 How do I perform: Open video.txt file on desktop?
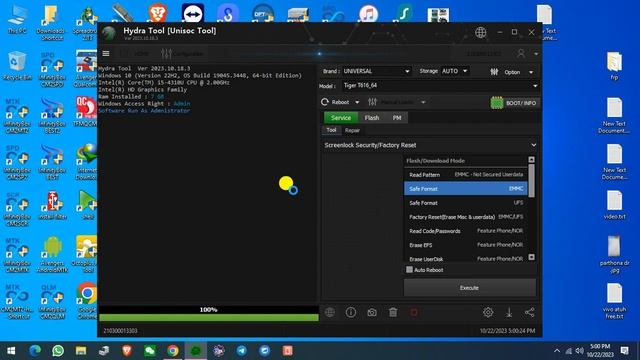coord(614,205)
